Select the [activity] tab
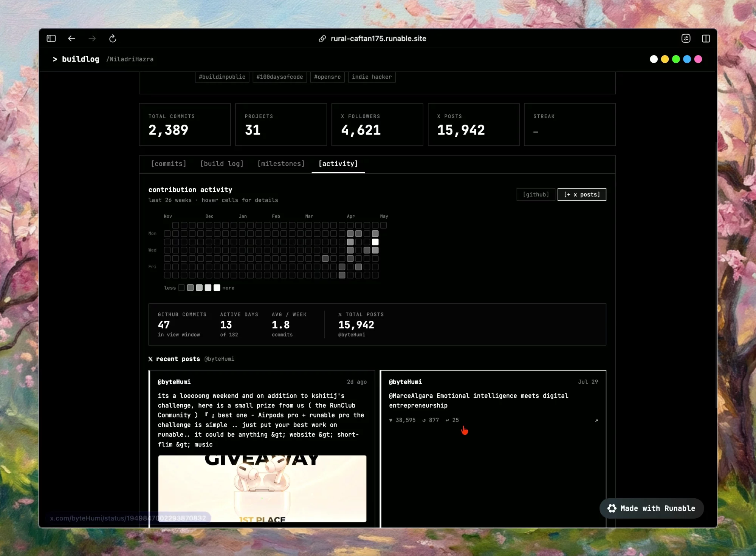Viewport: 756px width, 556px height. (x=338, y=164)
